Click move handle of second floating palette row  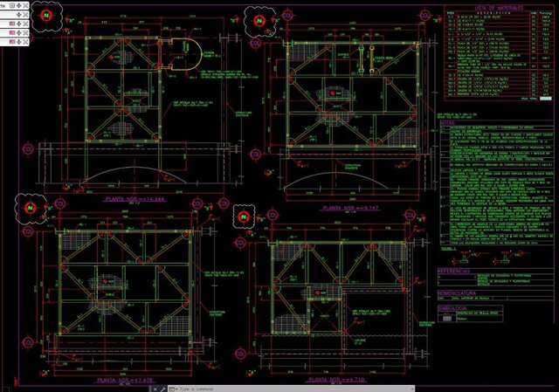point(19,15)
